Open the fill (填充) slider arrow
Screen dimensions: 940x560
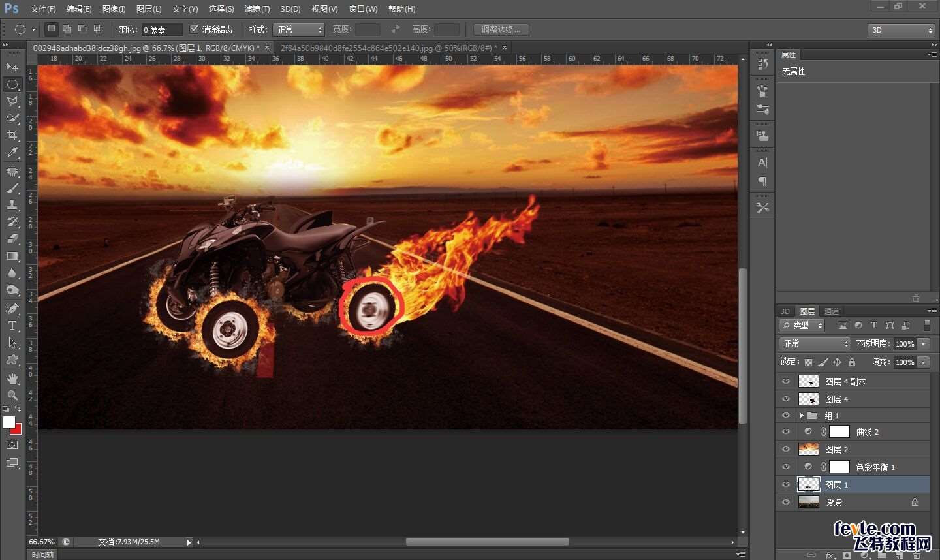924,362
